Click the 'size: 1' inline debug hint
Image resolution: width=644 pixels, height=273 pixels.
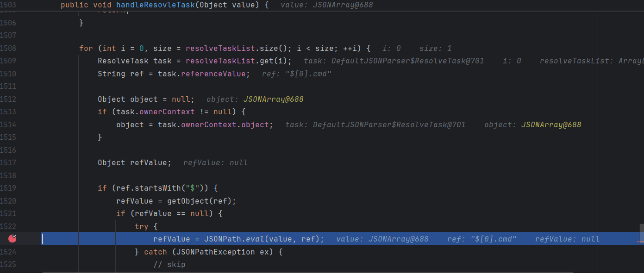point(435,48)
